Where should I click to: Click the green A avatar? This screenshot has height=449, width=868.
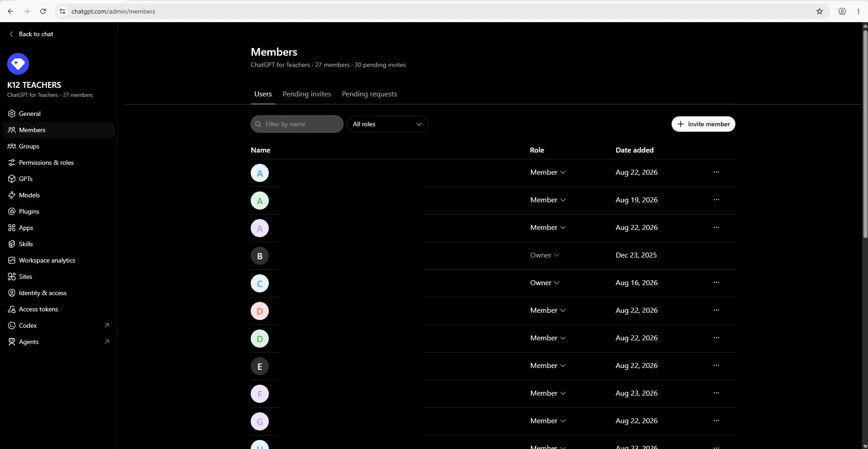(x=260, y=201)
